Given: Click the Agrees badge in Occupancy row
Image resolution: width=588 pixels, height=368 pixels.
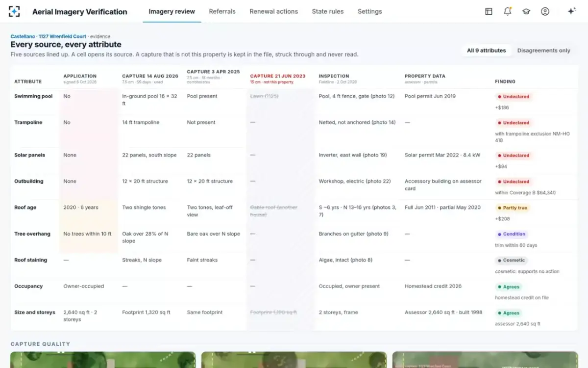Looking at the screenshot, I should pos(509,287).
